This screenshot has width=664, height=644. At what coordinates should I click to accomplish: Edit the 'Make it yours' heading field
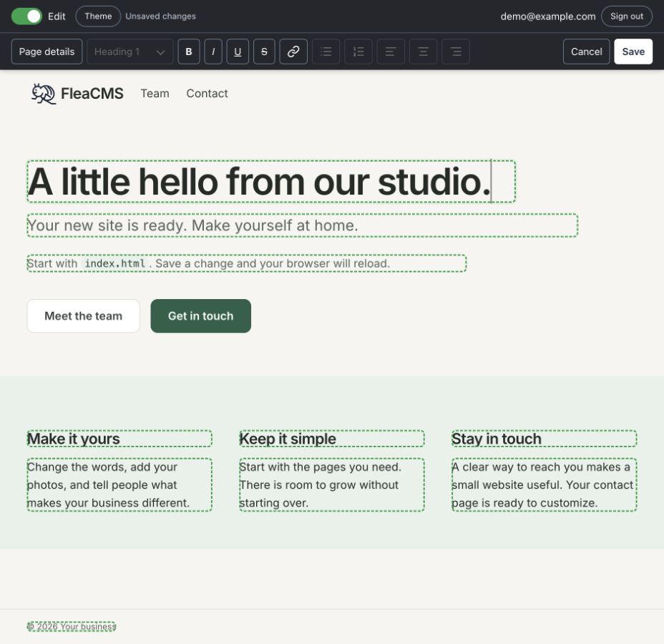coord(119,439)
